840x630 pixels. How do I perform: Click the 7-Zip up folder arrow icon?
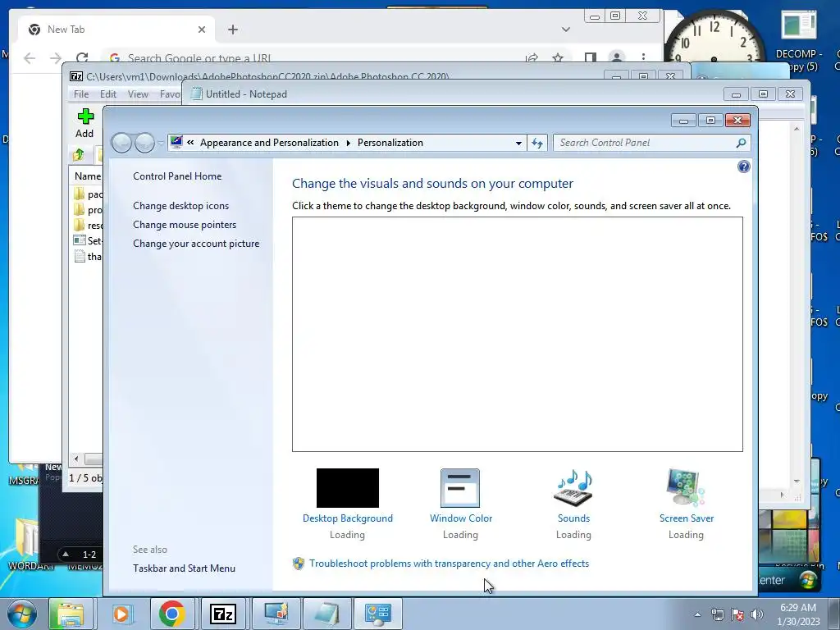[x=78, y=155]
